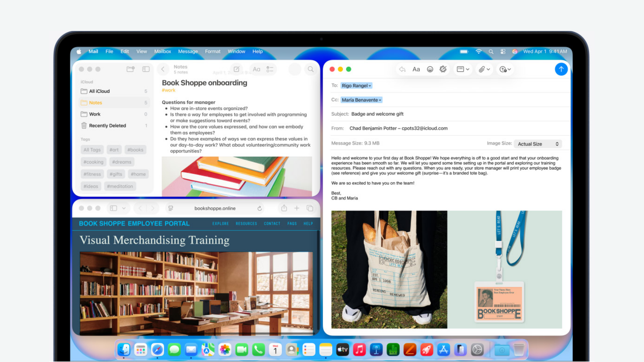
Task: Open the Image Size Actual Size dropdown
Action: coord(538,144)
